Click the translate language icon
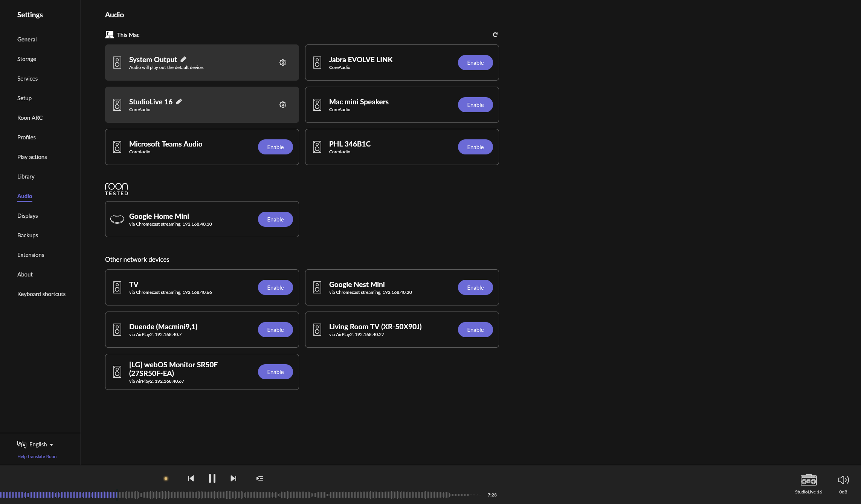The width and height of the screenshot is (861, 504). 22,444
